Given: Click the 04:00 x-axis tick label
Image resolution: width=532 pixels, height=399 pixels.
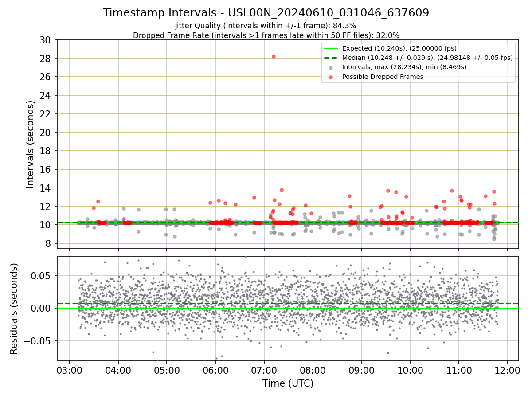Looking at the screenshot, I should (118, 370).
